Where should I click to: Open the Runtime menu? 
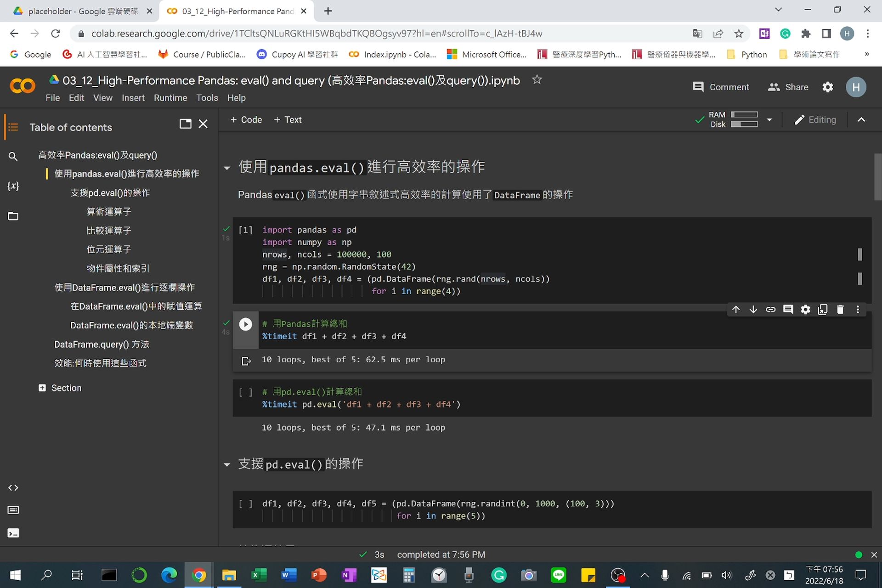coord(170,97)
